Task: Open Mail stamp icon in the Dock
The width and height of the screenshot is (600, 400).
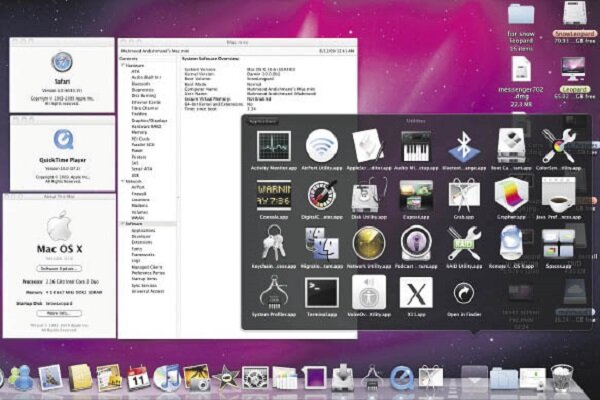Action: 50,378
